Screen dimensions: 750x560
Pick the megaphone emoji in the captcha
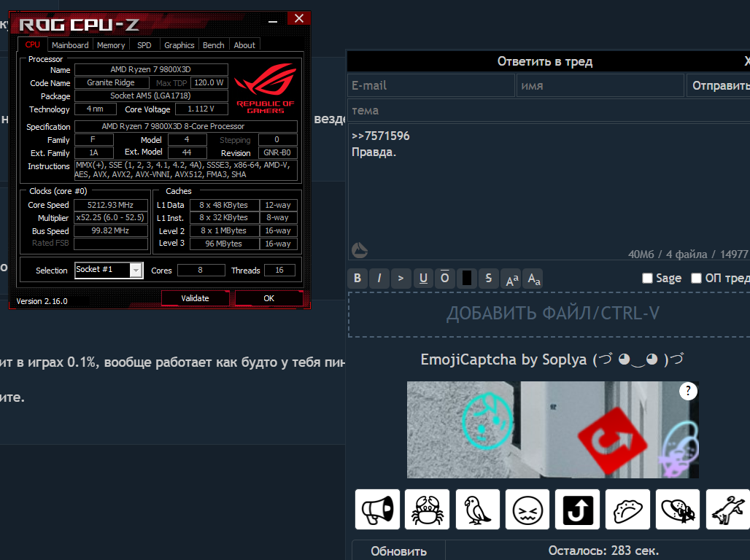pyautogui.click(x=377, y=509)
